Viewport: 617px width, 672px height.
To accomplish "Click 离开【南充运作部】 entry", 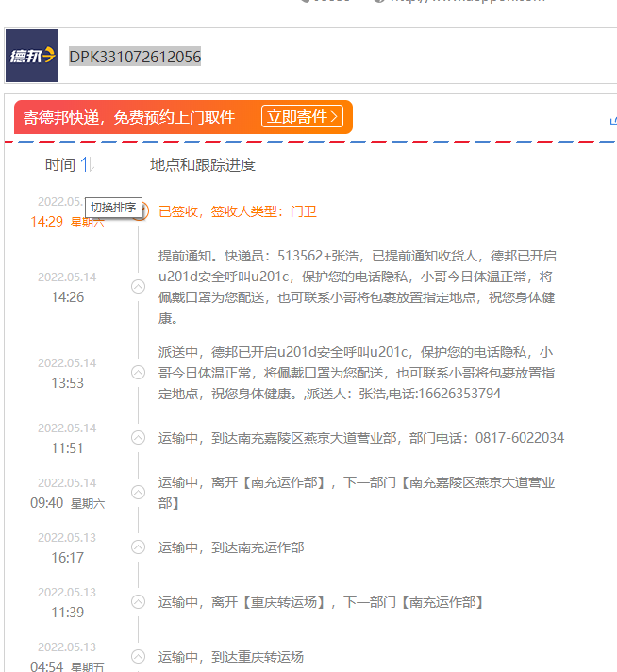I will point(357,493).
